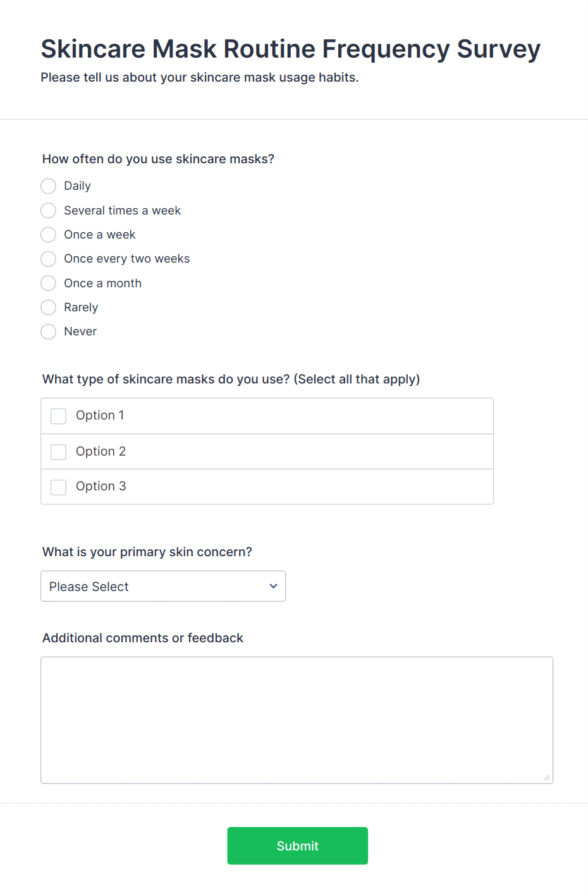Viewport: 588px width, 896px height.
Task: Click the Daily label text
Action: pos(77,186)
